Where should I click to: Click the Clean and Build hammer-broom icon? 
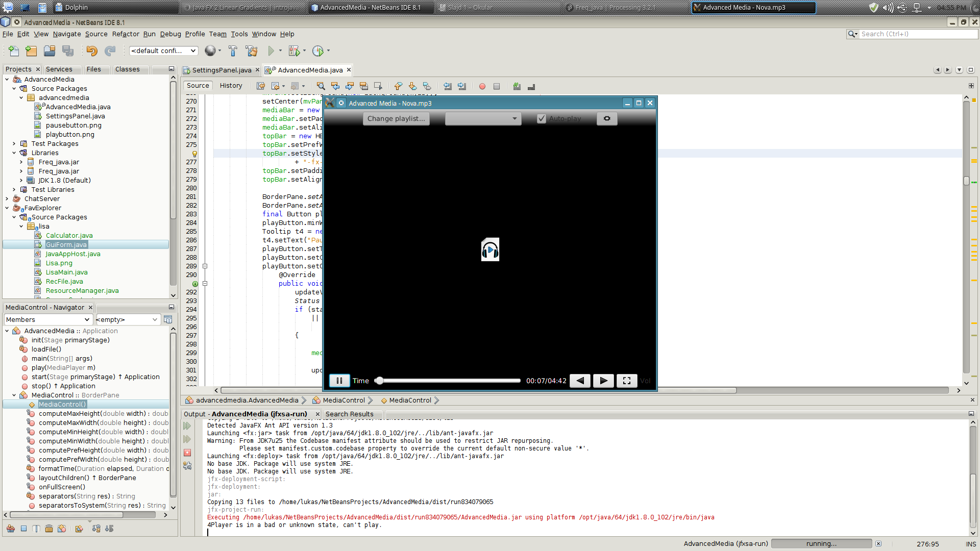(x=251, y=51)
